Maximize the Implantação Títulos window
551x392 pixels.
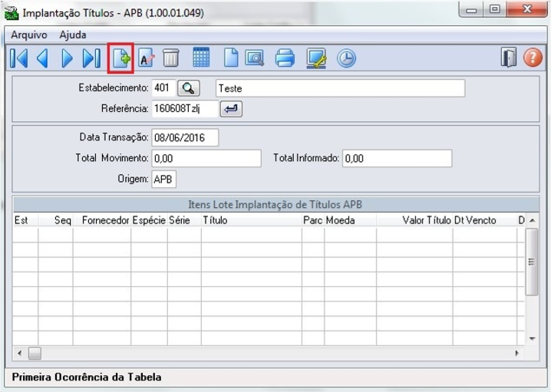[495, 9]
